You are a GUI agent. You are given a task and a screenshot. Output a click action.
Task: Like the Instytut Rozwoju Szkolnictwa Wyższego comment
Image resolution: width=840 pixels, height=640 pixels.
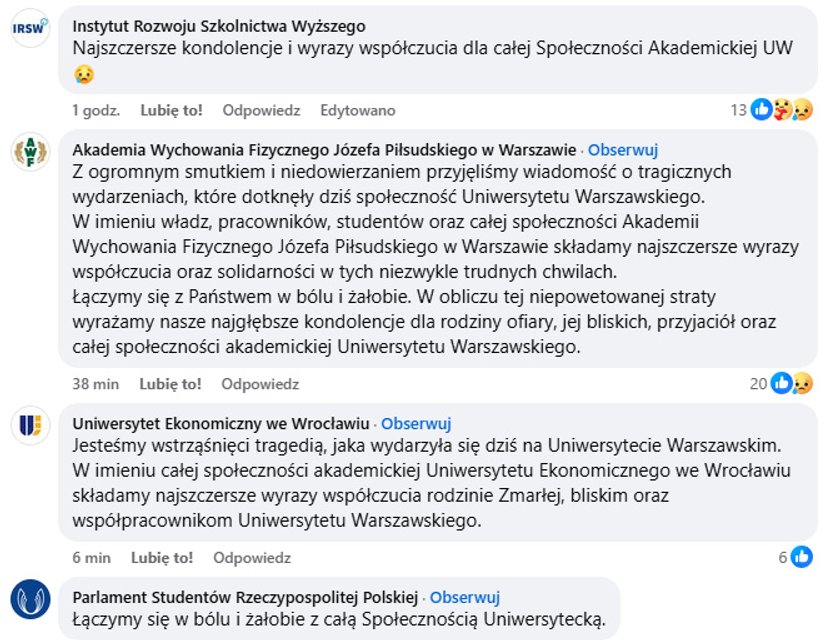(171, 110)
